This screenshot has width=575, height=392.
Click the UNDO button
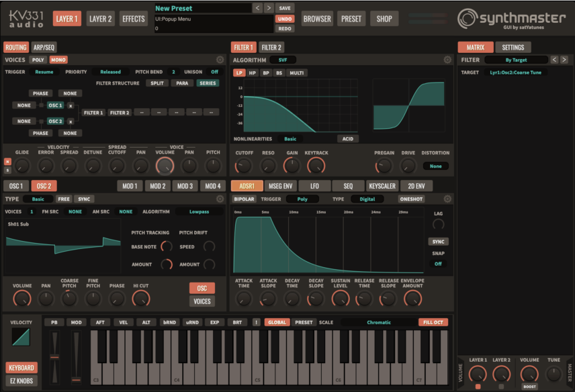[x=285, y=19]
